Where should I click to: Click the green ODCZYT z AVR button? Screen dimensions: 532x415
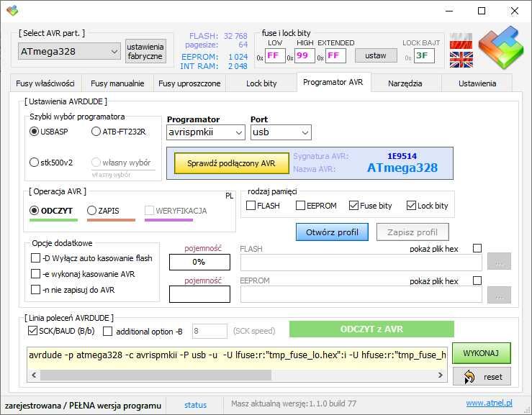[371, 329]
